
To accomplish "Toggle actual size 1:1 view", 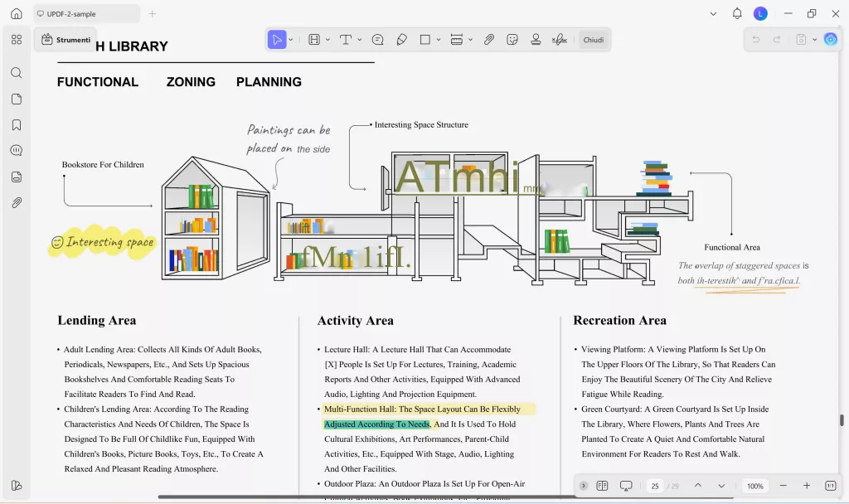I will pos(831,486).
